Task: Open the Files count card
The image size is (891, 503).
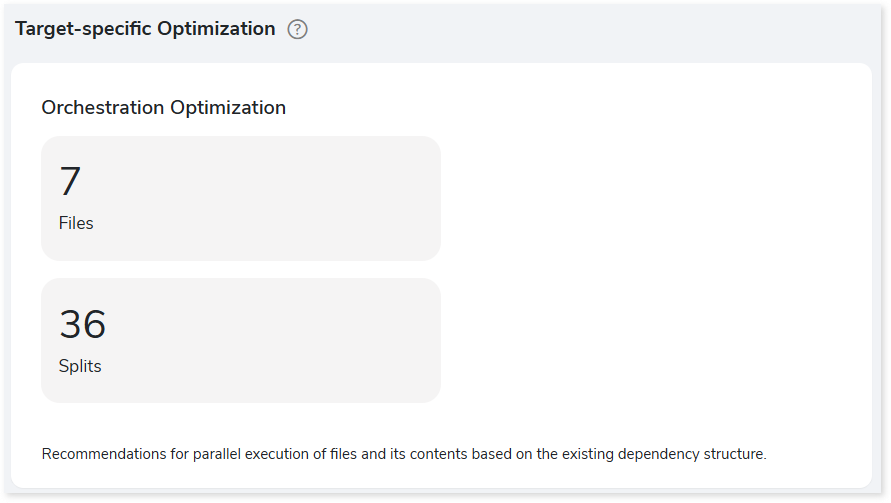Action: [x=241, y=198]
